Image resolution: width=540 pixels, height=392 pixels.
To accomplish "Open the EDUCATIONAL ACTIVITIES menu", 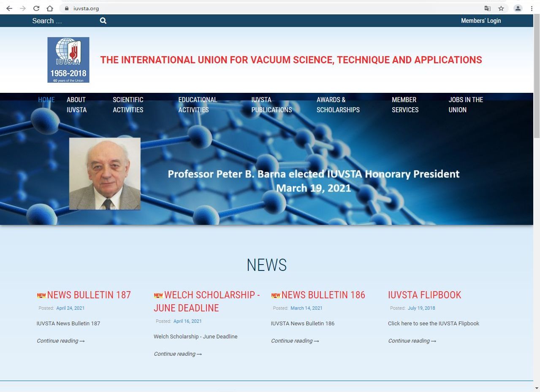I will point(198,105).
